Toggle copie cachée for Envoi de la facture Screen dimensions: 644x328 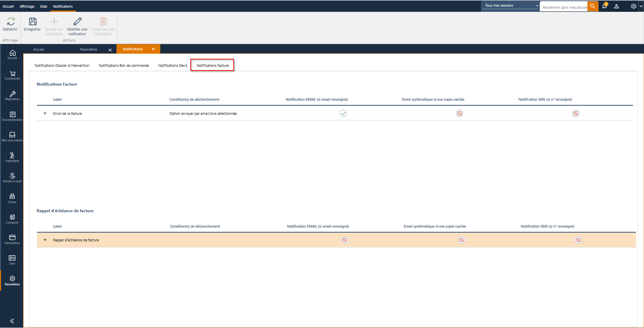(x=460, y=113)
